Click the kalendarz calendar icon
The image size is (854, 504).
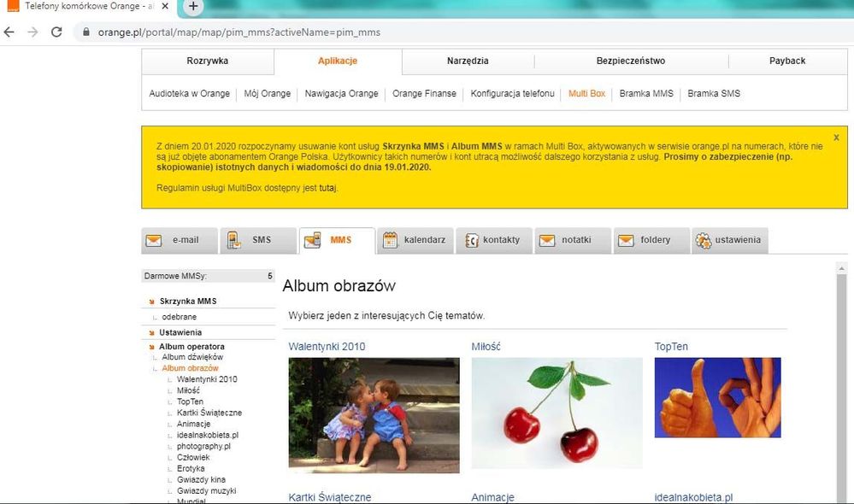390,240
